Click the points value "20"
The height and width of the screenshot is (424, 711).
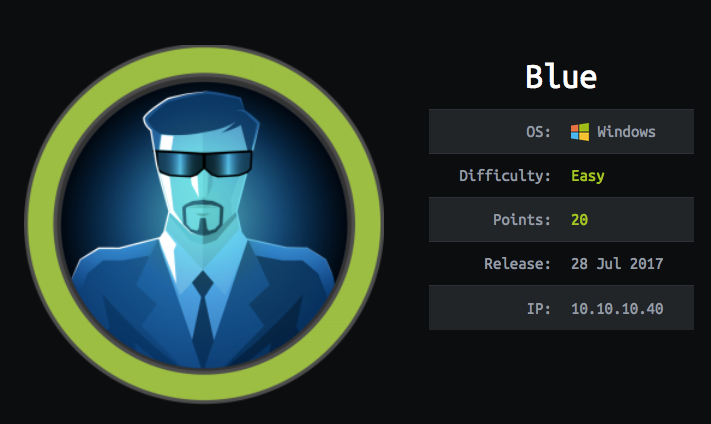pyautogui.click(x=580, y=220)
